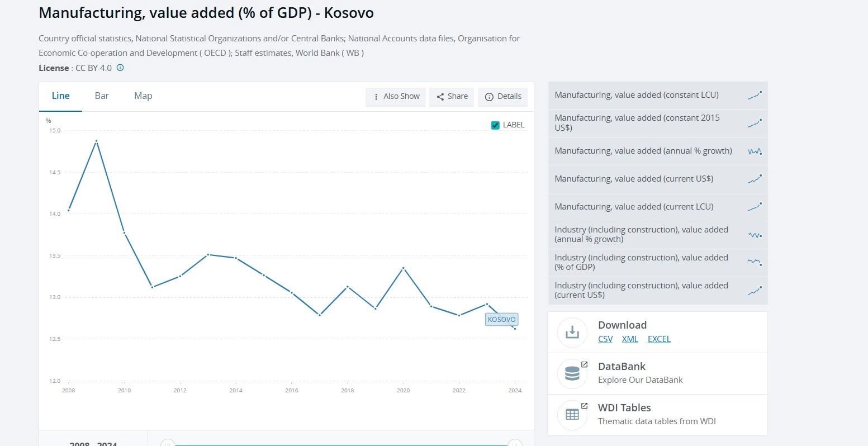
Task: Download data as XML
Action: [630, 339]
